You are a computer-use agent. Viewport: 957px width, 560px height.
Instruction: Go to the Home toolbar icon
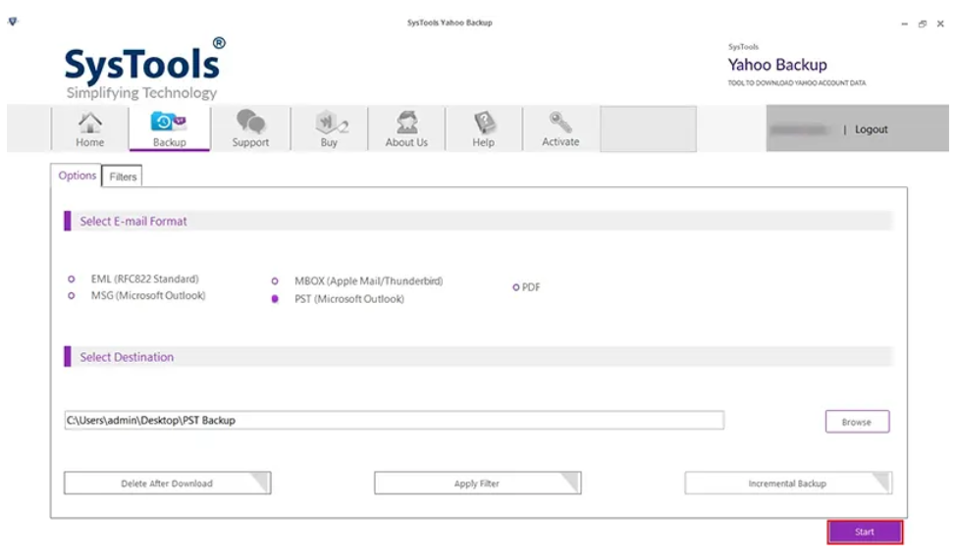tap(89, 128)
